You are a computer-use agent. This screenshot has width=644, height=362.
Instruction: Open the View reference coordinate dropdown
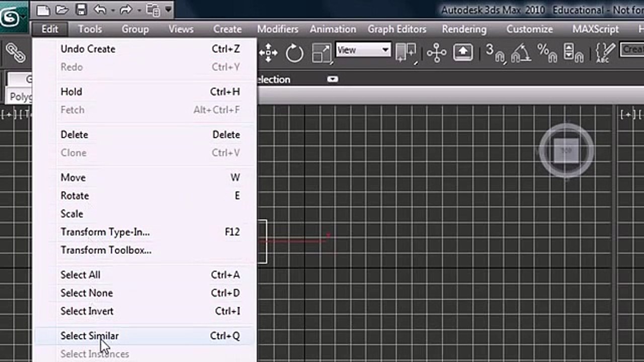pos(363,50)
